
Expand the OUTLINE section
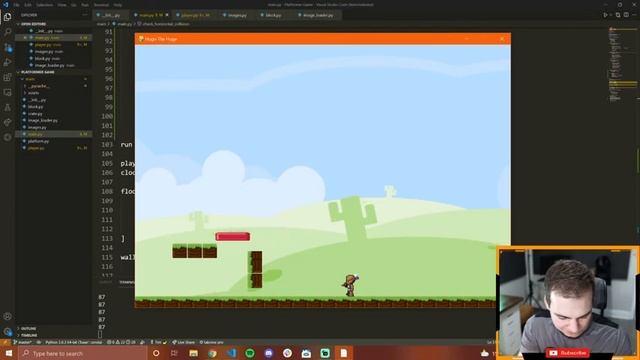(x=28, y=328)
